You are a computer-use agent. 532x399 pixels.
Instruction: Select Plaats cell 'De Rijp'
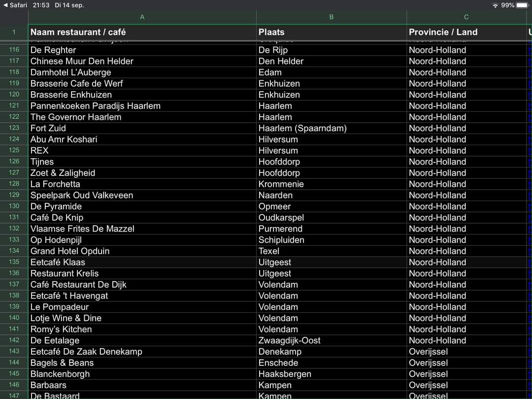[332, 50]
